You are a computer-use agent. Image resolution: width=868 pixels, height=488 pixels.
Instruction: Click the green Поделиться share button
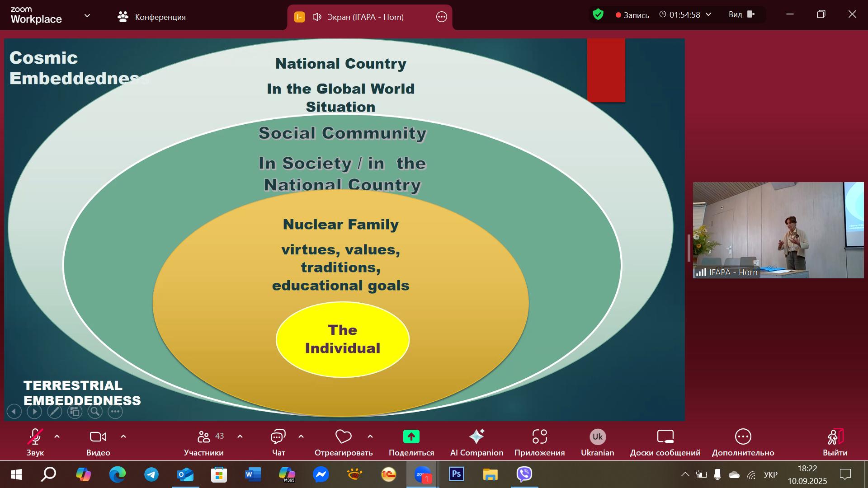[411, 437]
